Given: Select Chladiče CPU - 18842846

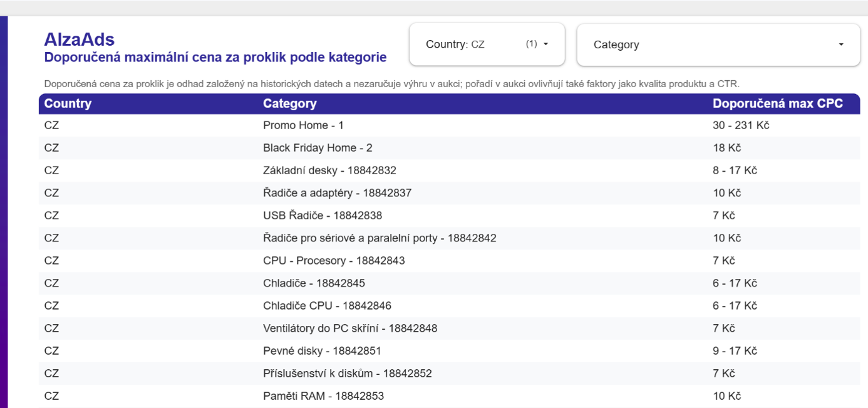Looking at the screenshot, I should (327, 306).
